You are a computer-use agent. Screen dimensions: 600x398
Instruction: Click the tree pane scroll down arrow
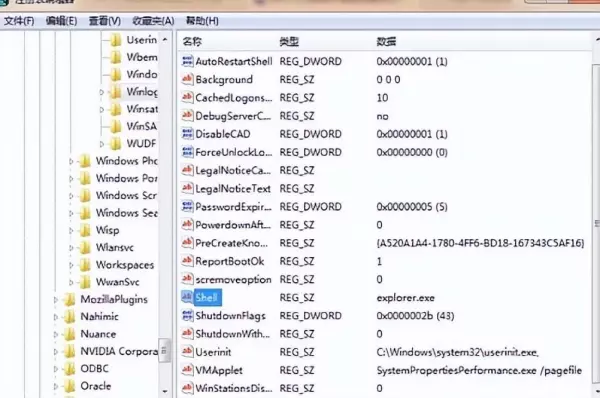coord(165,391)
